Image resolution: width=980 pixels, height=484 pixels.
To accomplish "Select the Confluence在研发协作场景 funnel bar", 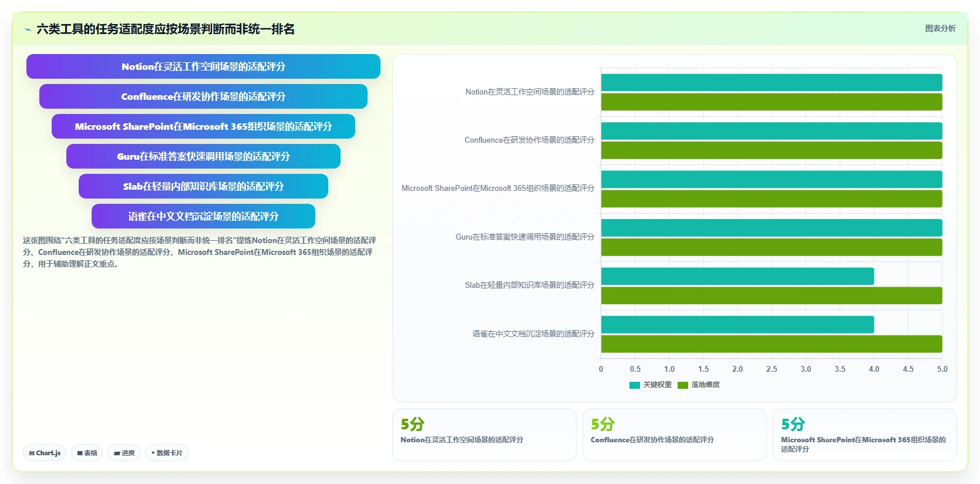I will pyautogui.click(x=203, y=96).
